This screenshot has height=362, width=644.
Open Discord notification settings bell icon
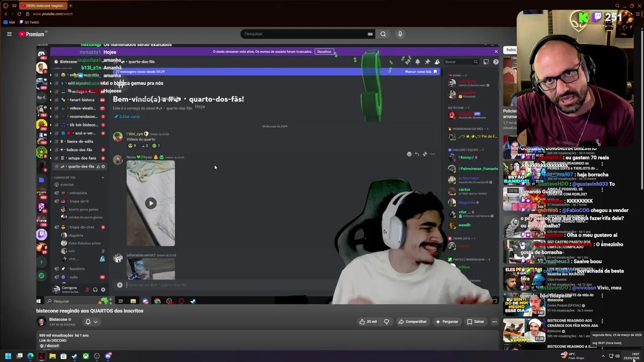coord(417,62)
